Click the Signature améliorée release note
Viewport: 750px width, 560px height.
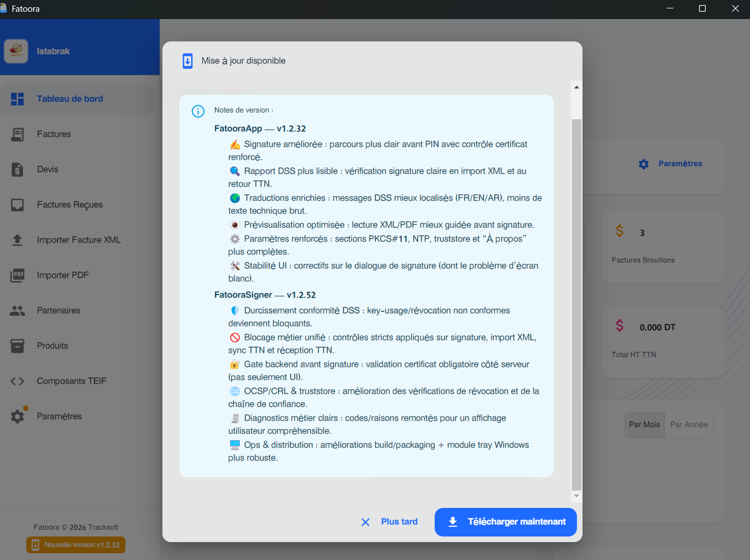pos(378,151)
